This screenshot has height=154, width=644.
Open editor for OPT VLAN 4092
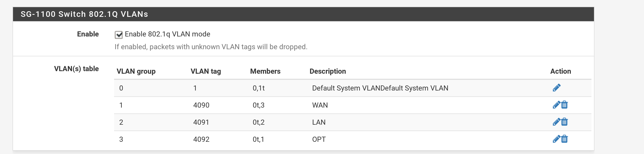click(556, 139)
